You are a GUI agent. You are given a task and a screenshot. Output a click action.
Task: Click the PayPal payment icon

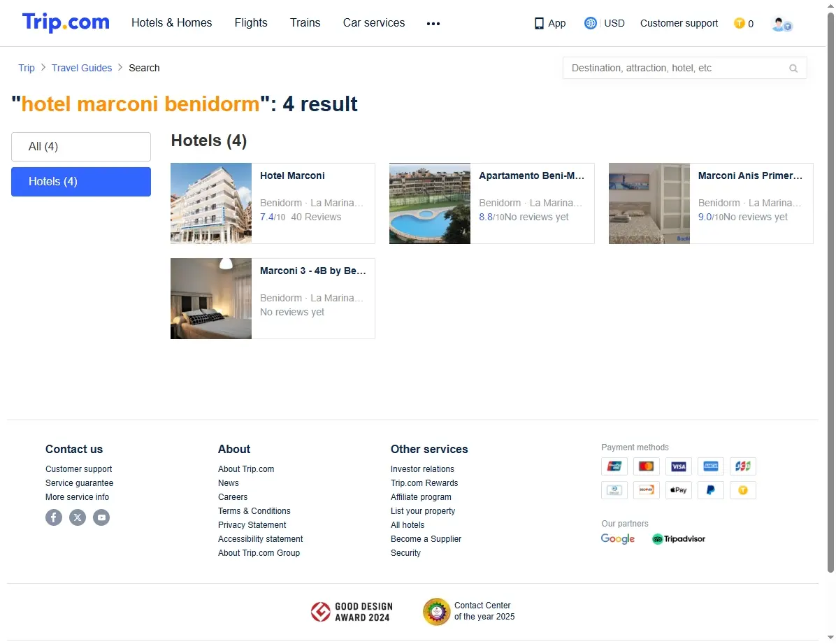click(711, 489)
